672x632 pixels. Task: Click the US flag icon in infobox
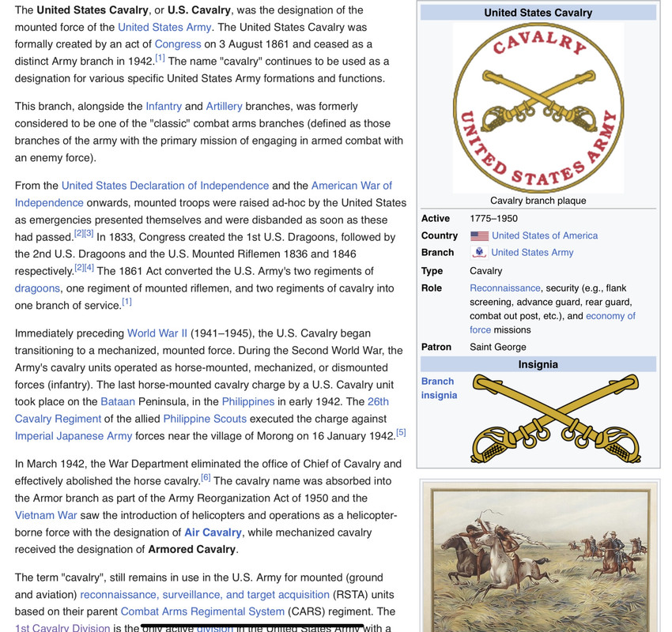point(479,236)
